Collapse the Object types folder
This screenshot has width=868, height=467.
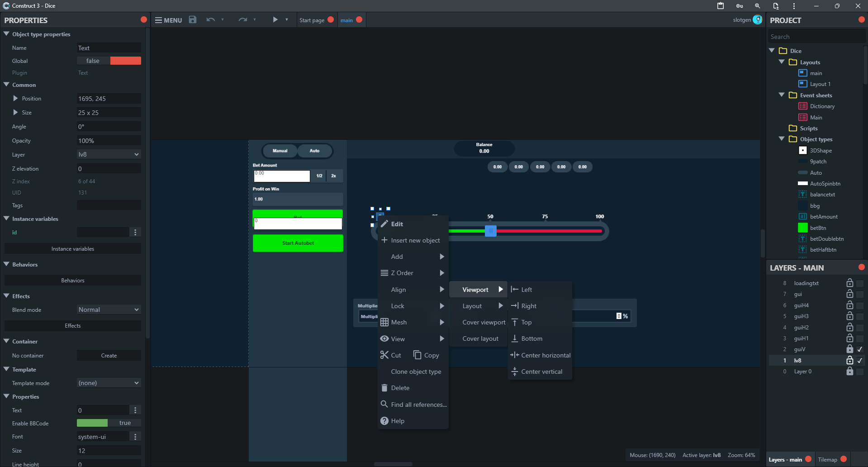pyautogui.click(x=782, y=139)
